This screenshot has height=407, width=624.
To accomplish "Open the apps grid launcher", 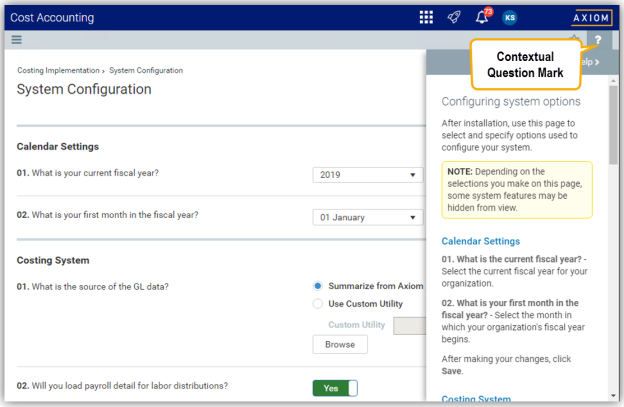I will [426, 17].
